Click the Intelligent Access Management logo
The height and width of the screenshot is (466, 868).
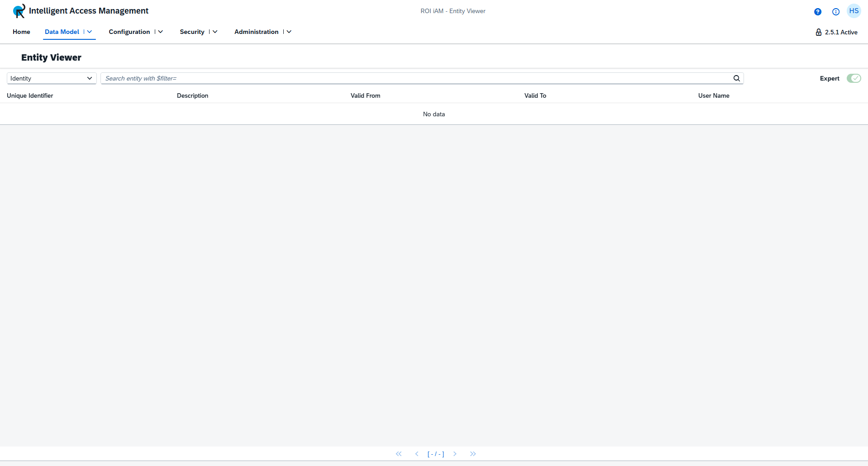(x=19, y=11)
